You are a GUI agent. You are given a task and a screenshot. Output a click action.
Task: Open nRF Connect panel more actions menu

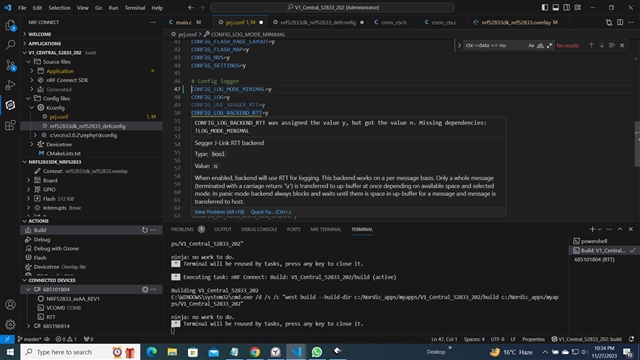153,22
